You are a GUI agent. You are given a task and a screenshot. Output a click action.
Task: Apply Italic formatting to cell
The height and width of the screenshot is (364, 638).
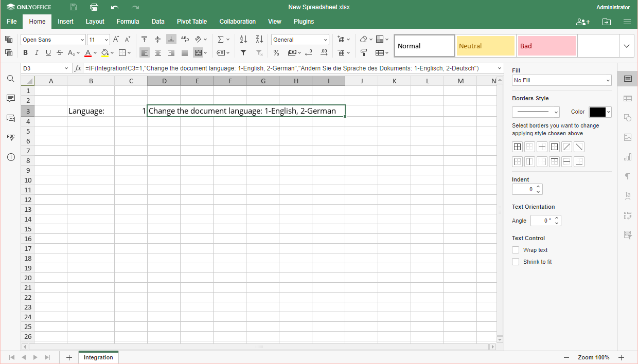pos(37,52)
